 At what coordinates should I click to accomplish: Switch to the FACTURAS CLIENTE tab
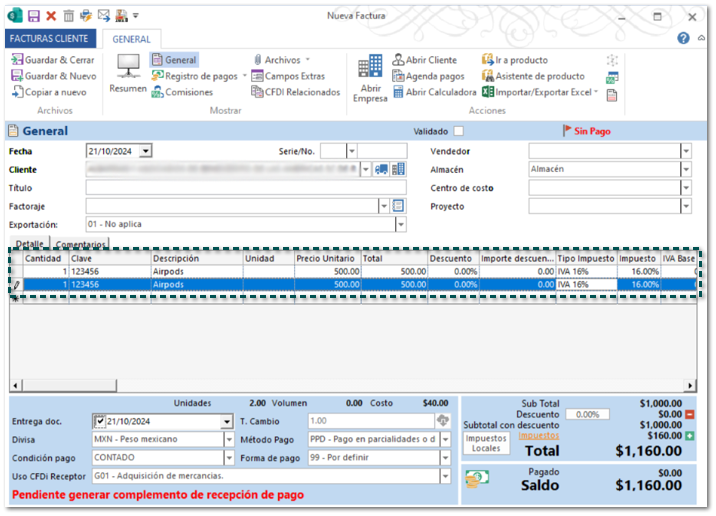pyautogui.click(x=50, y=38)
